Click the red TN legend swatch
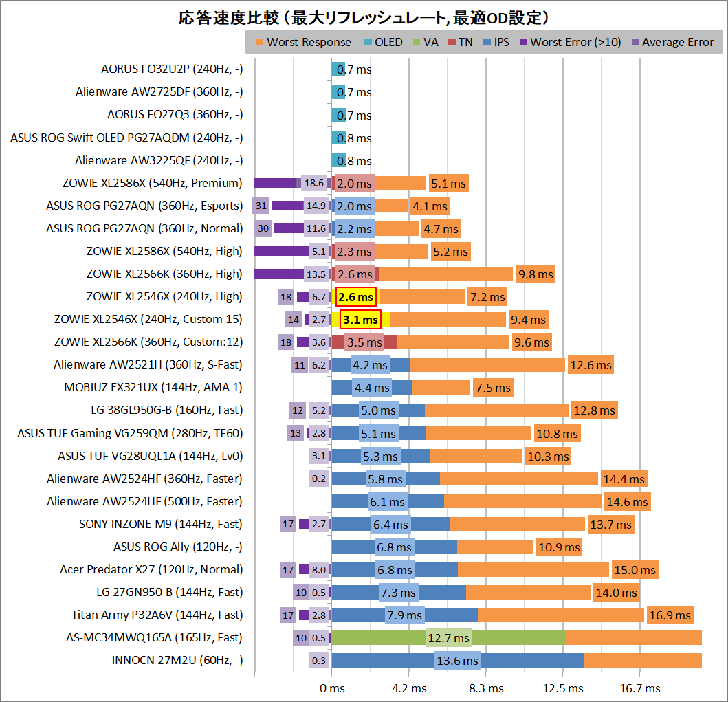This screenshot has width=728, height=702. click(452, 42)
